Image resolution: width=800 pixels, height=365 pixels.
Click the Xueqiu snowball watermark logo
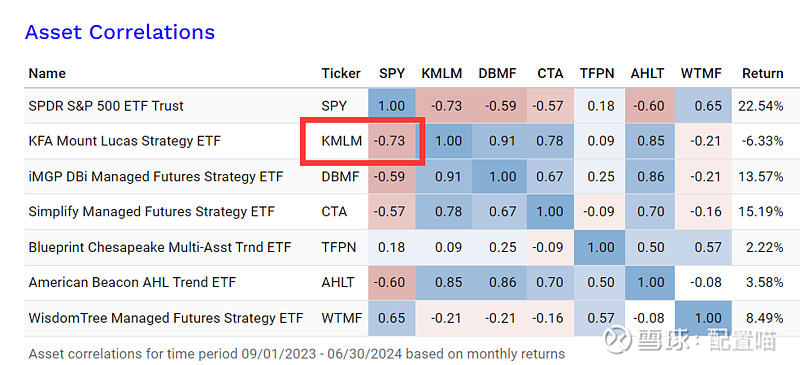click(x=618, y=340)
